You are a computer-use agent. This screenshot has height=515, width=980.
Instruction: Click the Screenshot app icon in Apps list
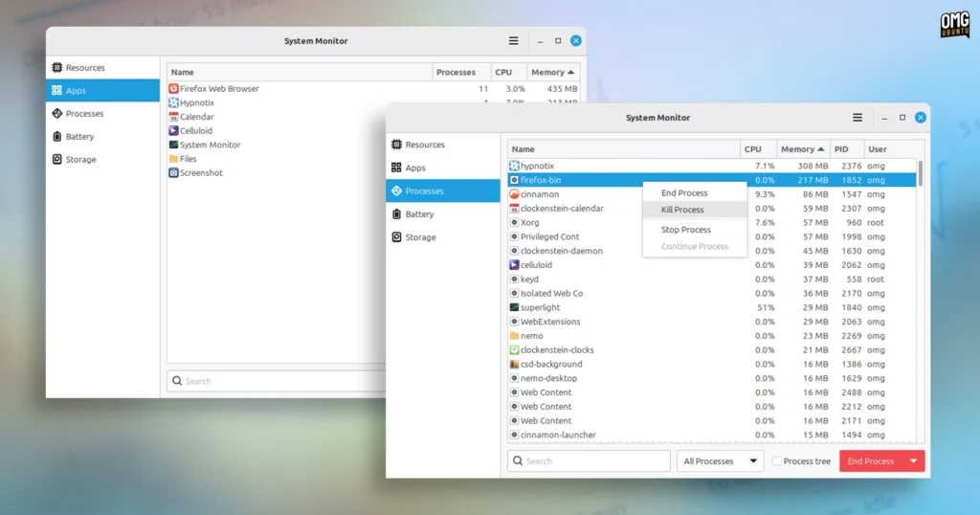174,172
